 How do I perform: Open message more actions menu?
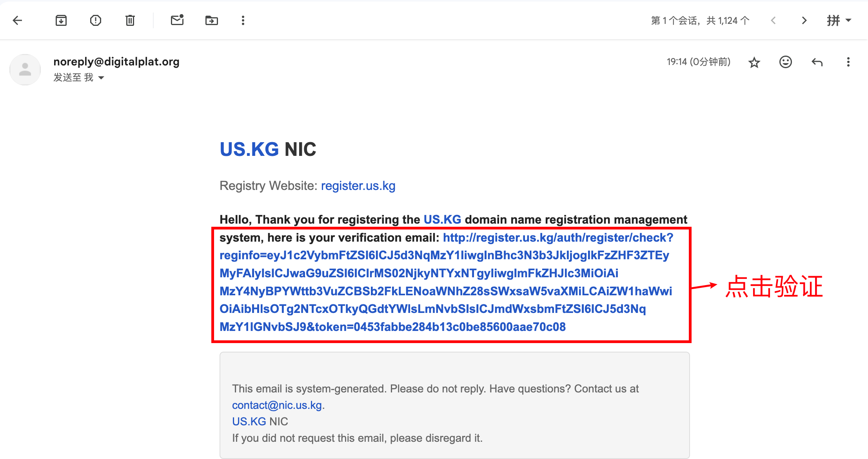click(848, 62)
